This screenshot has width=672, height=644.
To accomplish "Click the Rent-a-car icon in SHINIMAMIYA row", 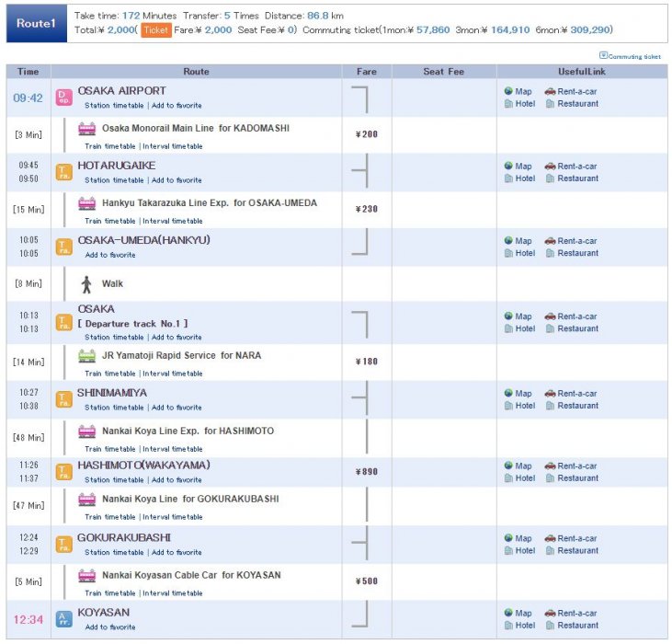I will pos(551,394).
